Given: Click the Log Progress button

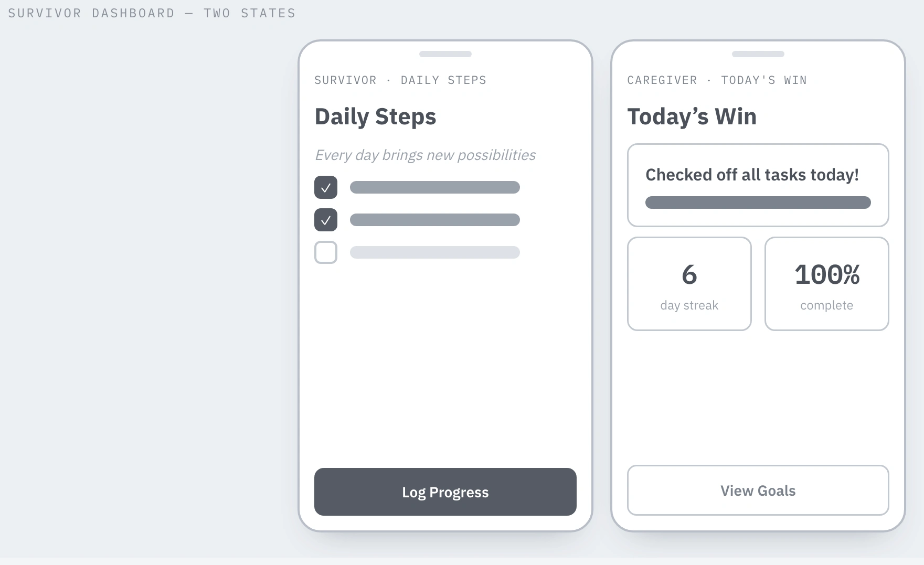Looking at the screenshot, I should [x=445, y=492].
